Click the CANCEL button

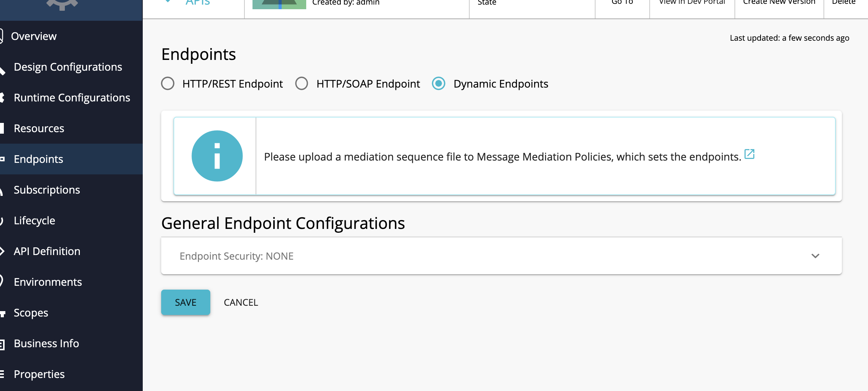pos(241,302)
